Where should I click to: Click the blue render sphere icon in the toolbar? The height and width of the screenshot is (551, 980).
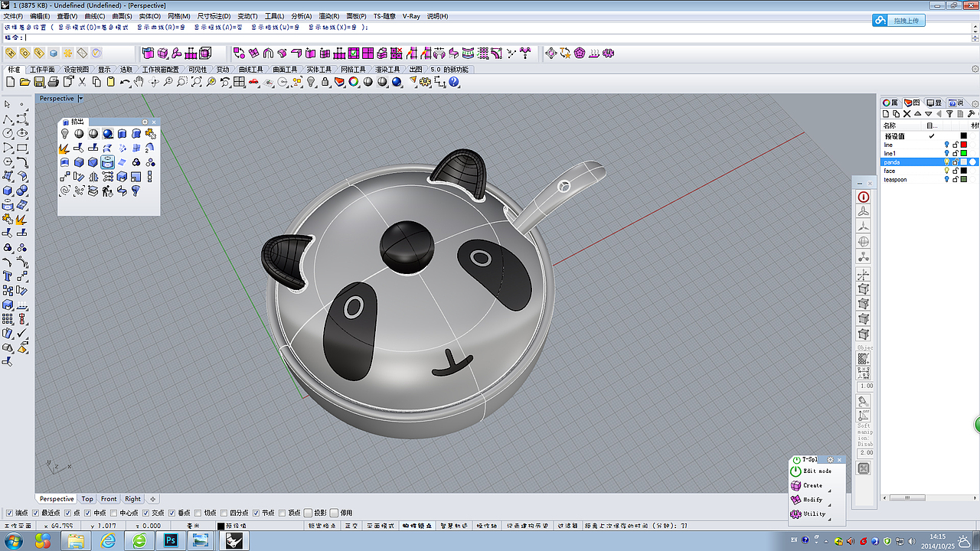pos(397,82)
